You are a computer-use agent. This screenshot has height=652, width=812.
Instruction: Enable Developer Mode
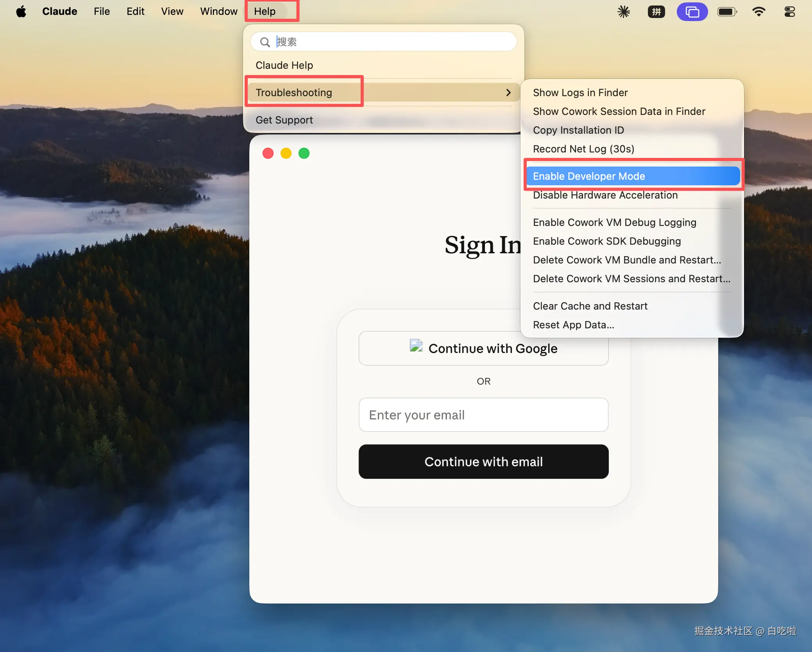[633, 176]
